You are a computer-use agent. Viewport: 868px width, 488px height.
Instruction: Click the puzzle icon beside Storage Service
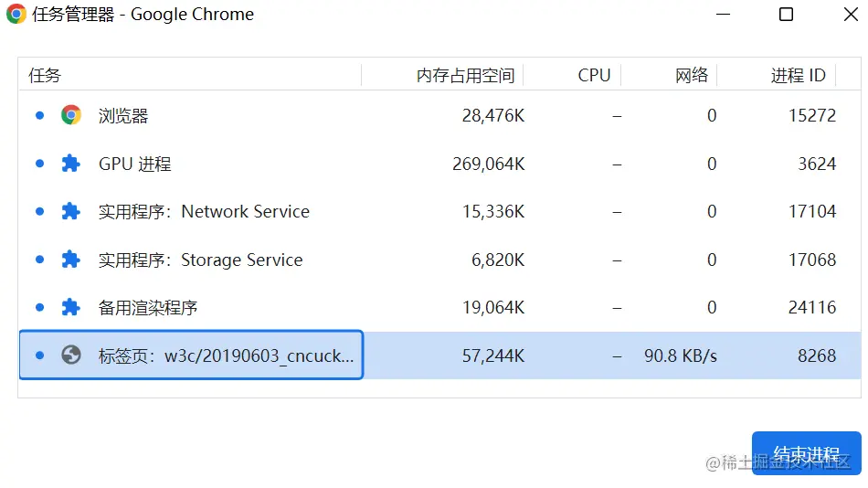point(71,260)
